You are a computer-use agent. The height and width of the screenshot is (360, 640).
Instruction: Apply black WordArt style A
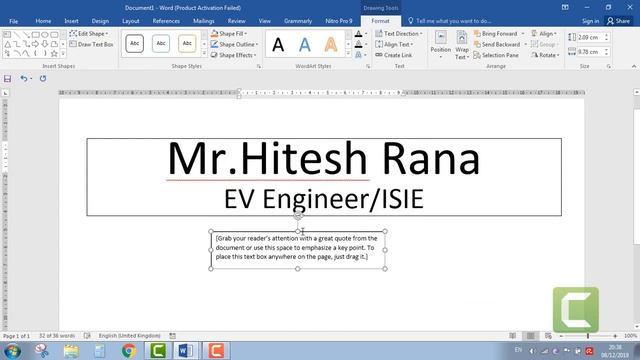(278, 44)
